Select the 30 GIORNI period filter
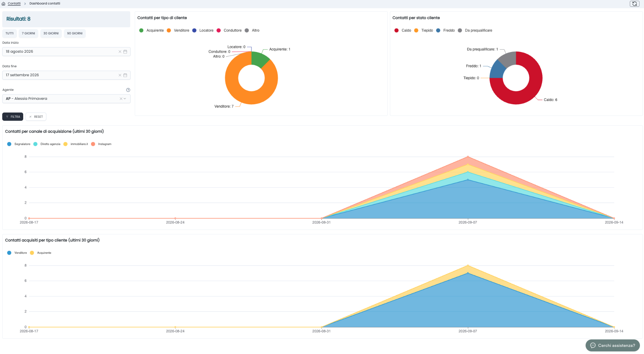The height and width of the screenshot is (354, 644). tap(51, 34)
